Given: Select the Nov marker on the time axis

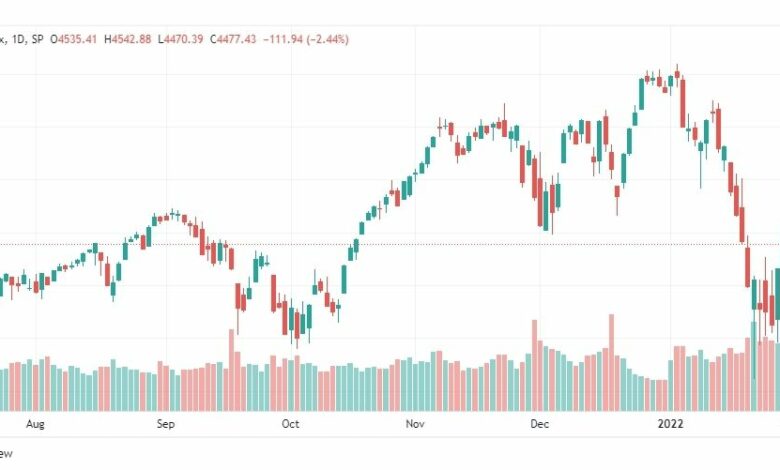Looking at the screenshot, I should tap(415, 424).
